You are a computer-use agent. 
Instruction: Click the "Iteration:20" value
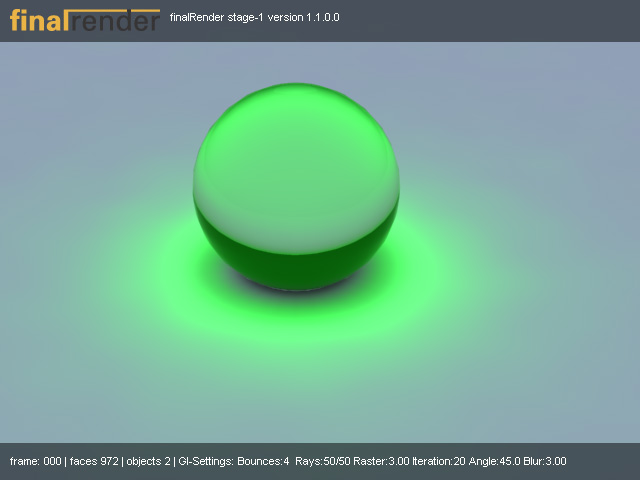[439, 461]
